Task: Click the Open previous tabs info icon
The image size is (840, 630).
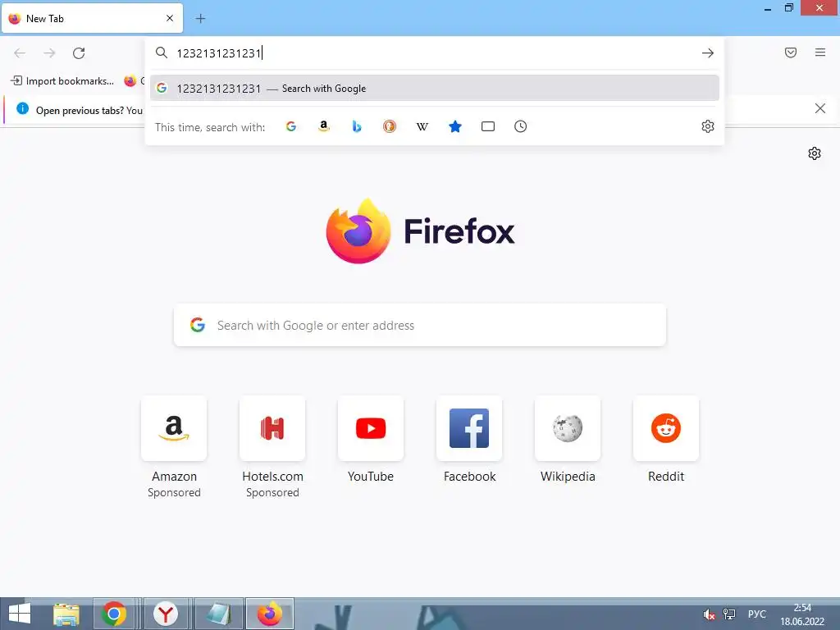Action: pos(22,109)
